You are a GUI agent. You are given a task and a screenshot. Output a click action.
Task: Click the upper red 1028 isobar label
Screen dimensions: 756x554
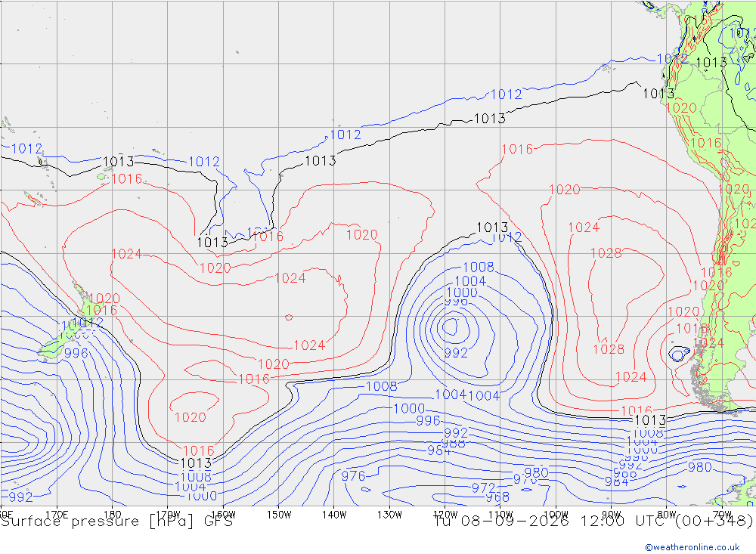pyautogui.click(x=606, y=253)
